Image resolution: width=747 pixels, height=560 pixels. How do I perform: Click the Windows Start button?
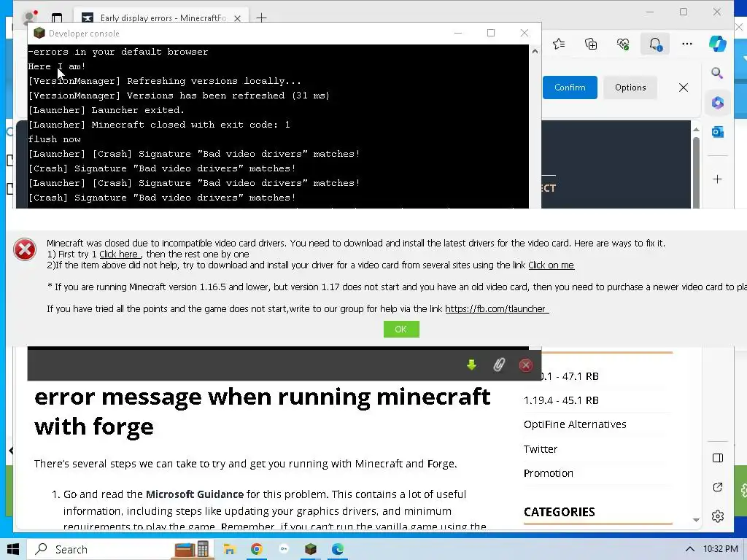[x=13, y=549]
